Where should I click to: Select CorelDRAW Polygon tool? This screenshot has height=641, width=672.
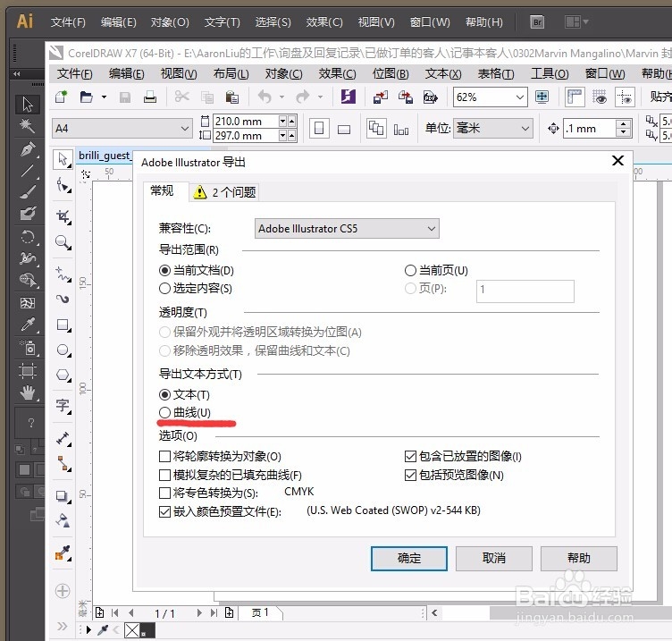pos(63,375)
